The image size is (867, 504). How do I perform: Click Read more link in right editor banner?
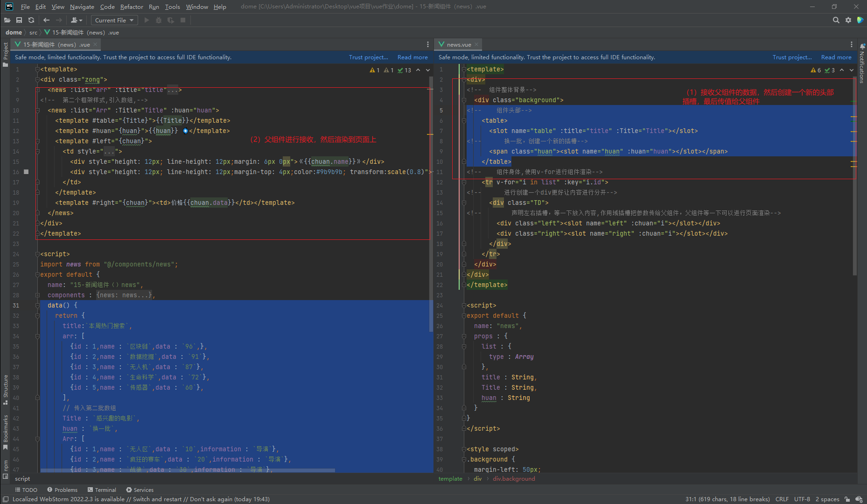836,57
